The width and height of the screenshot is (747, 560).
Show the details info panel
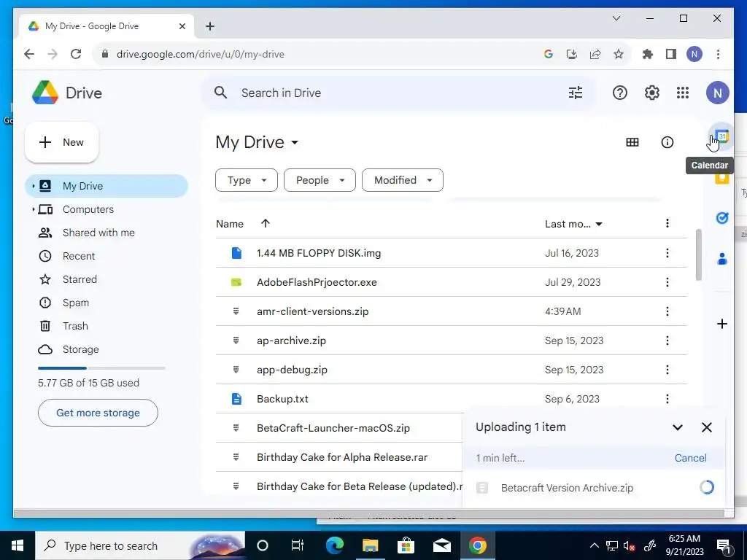tap(667, 142)
